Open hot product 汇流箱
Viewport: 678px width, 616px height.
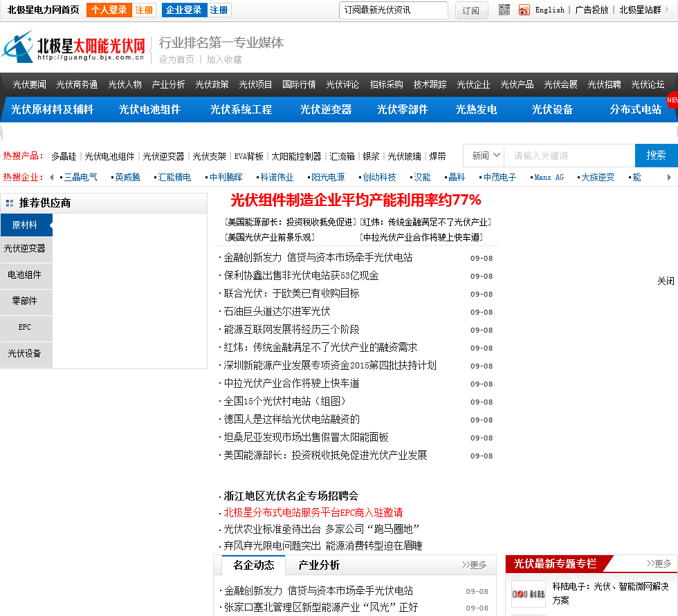point(342,156)
